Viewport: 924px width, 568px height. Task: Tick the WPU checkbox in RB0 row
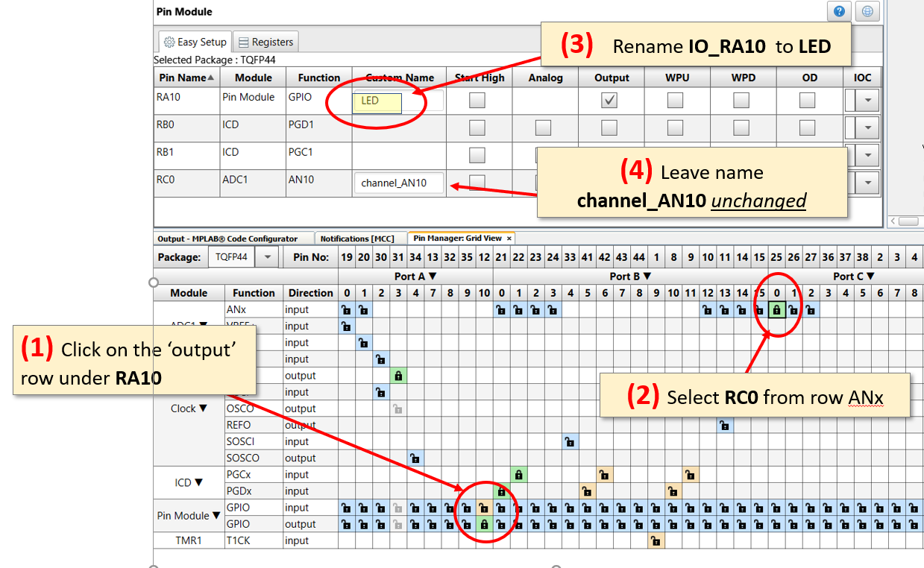point(675,127)
